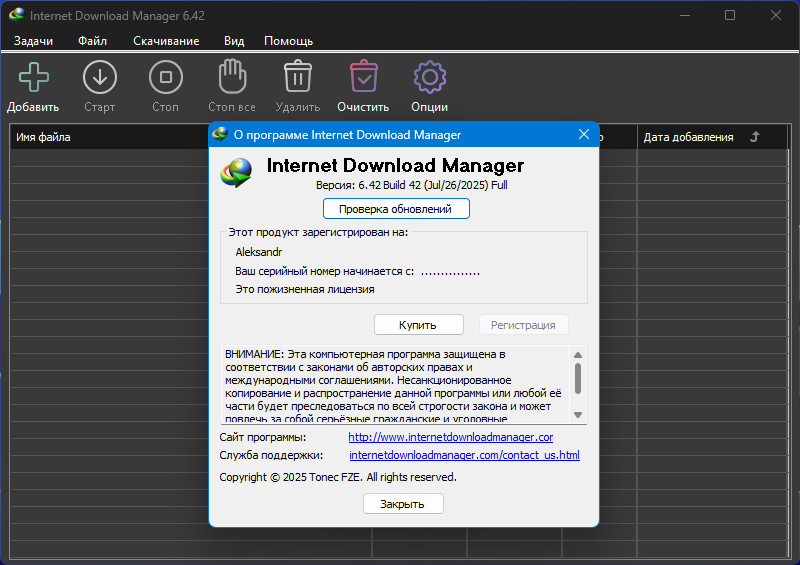Open the Помощь menu

pyautogui.click(x=288, y=41)
